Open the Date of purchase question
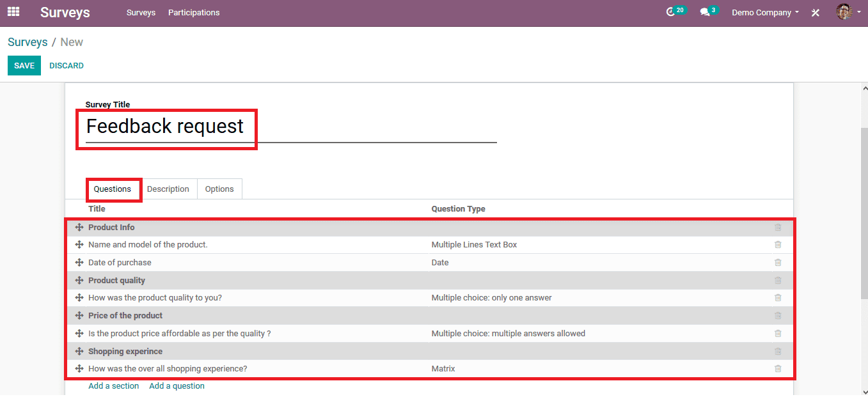Screen dimensions: 868x397 (120, 263)
